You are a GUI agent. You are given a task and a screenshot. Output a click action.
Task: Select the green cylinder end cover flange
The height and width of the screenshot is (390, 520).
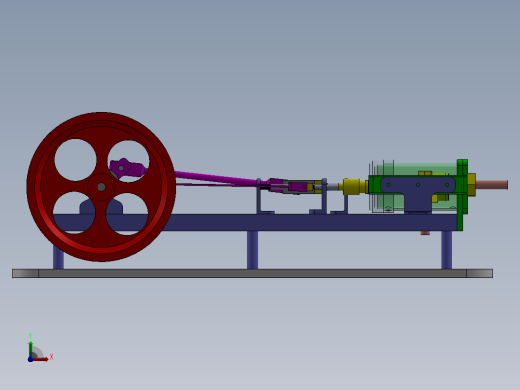pos(462,195)
